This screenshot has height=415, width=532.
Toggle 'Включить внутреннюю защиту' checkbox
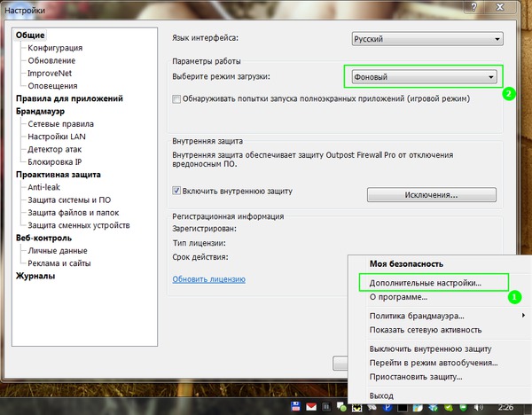pyautogui.click(x=176, y=191)
